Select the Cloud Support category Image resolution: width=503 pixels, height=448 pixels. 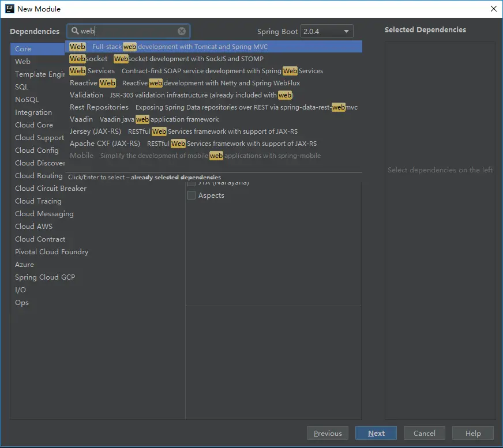coord(37,138)
